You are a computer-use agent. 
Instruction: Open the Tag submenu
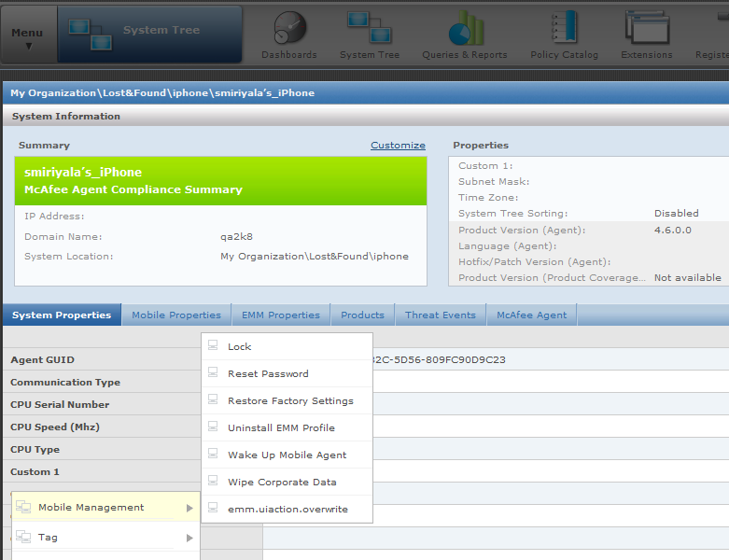click(105, 538)
